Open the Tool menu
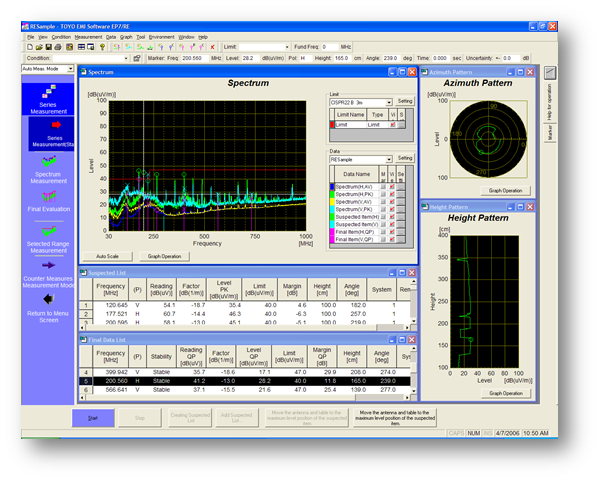This screenshot has height=481, width=600. (x=141, y=37)
